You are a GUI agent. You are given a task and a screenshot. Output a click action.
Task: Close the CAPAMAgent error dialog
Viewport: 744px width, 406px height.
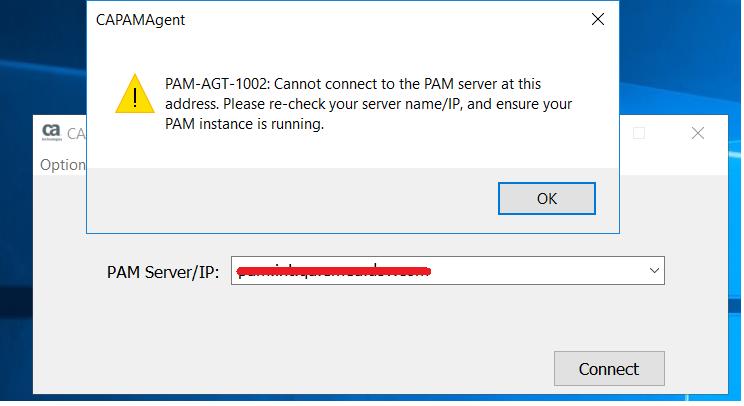[x=598, y=19]
